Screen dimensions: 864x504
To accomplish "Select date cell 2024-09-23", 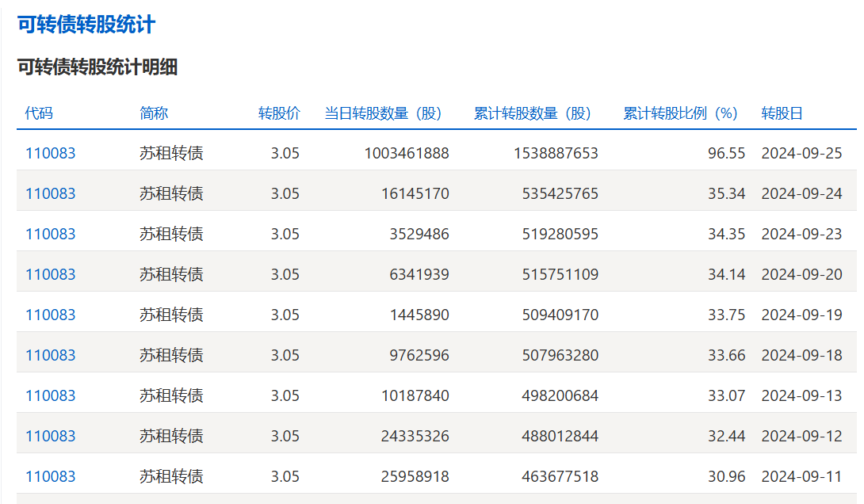I will click(x=801, y=234).
